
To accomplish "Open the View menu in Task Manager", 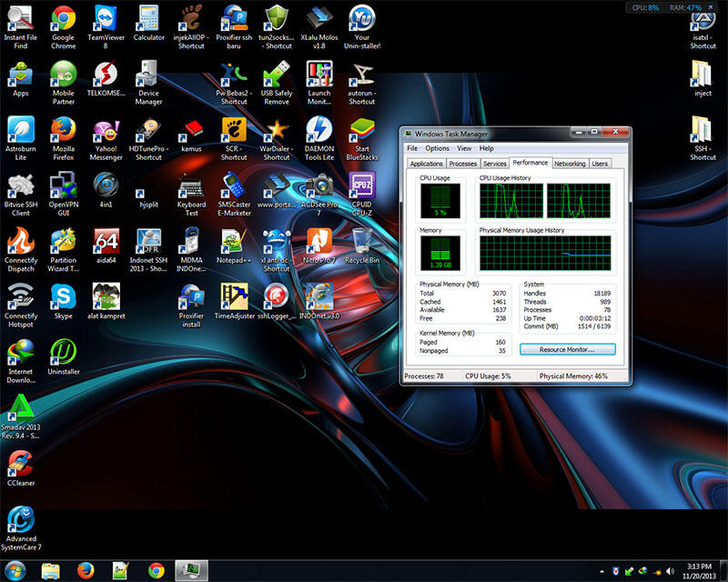I will [x=464, y=148].
